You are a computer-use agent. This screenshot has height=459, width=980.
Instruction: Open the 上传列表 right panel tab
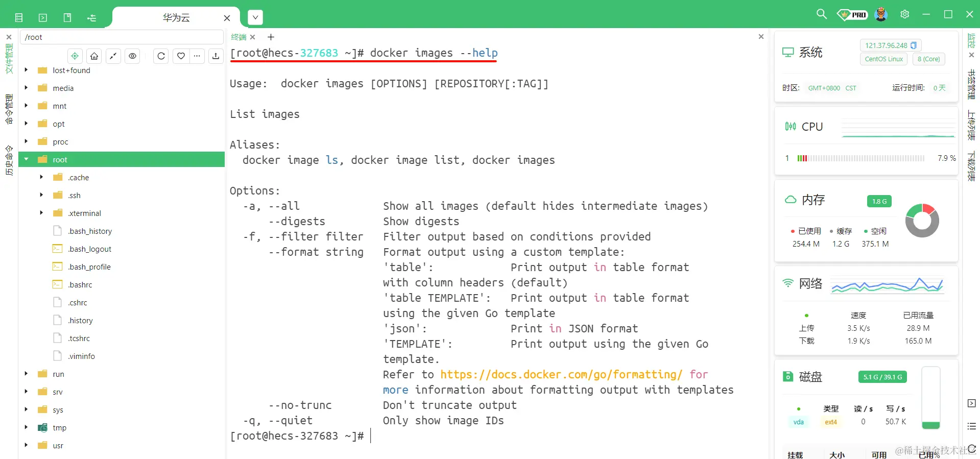point(971,126)
